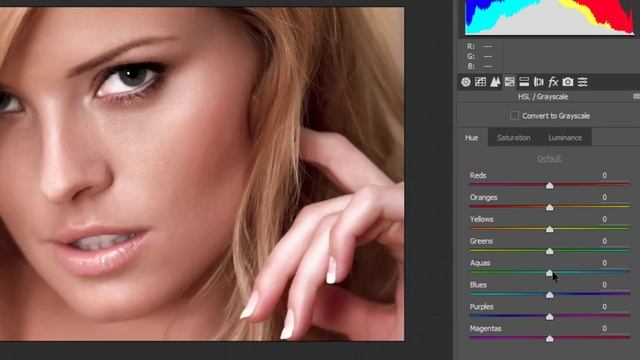Click the HSL / Grayscale panel title

tap(543, 97)
